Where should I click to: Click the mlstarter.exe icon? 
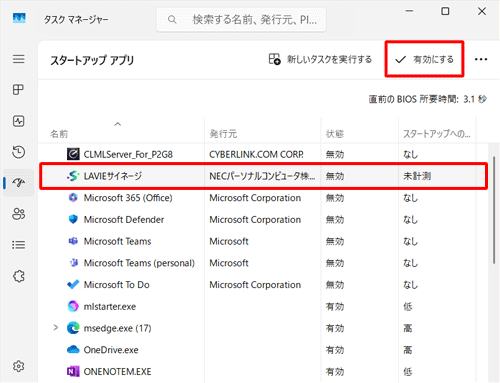point(73,306)
